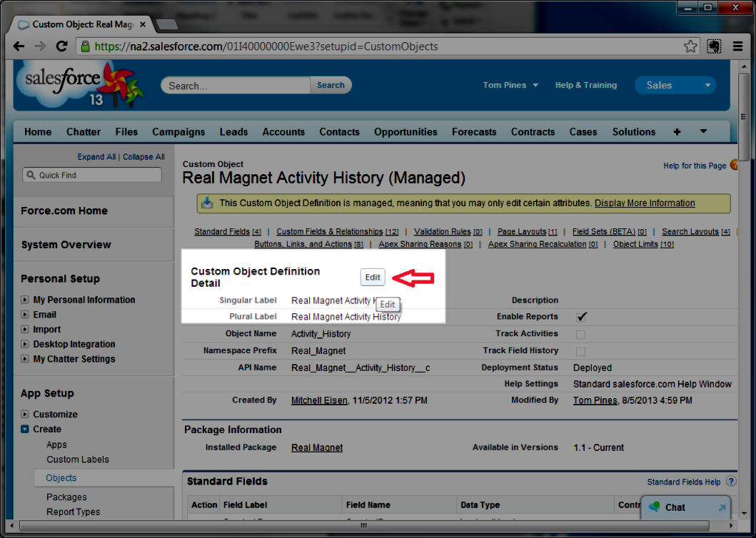Open the Evernote extension icon
Screen dimensions: 756x538
click(x=714, y=46)
